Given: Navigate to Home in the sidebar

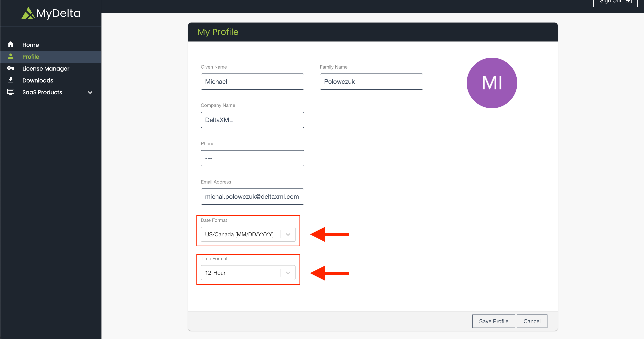Looking at the screenshot, I should coord(30,44).
